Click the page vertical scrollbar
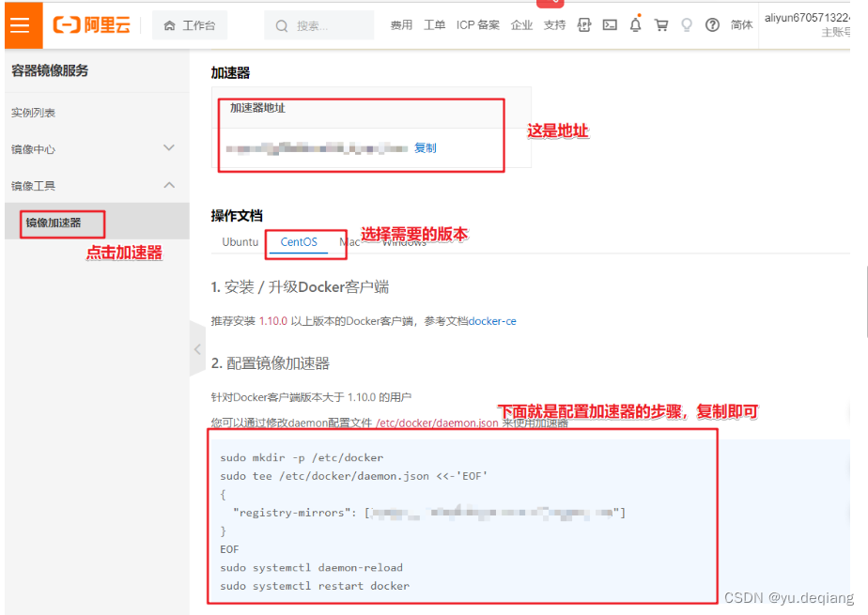Viewport: 868px width, 615px height. tap(866, 301)
